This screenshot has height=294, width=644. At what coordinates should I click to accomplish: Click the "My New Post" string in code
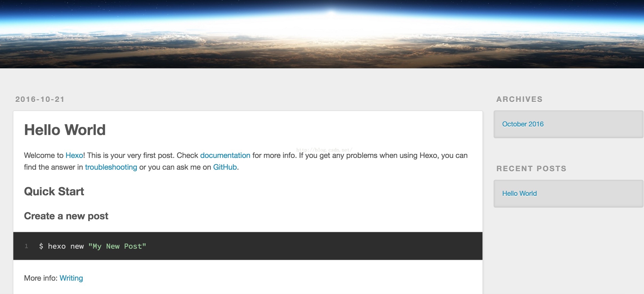(x=117, y=246)
